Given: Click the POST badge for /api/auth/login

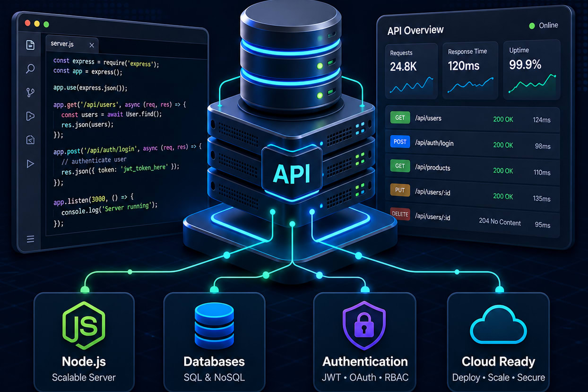Looking at the screenshot, I should 400,142.
